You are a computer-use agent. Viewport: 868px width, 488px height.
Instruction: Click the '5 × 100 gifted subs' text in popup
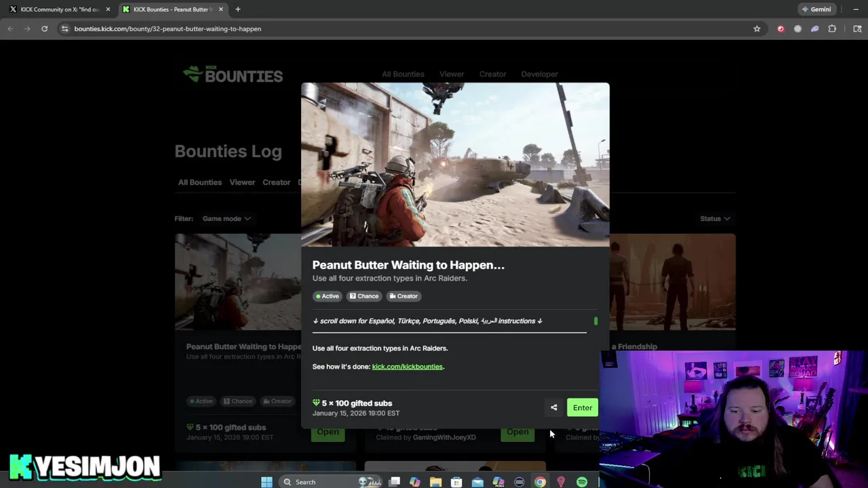coord(357,403)
